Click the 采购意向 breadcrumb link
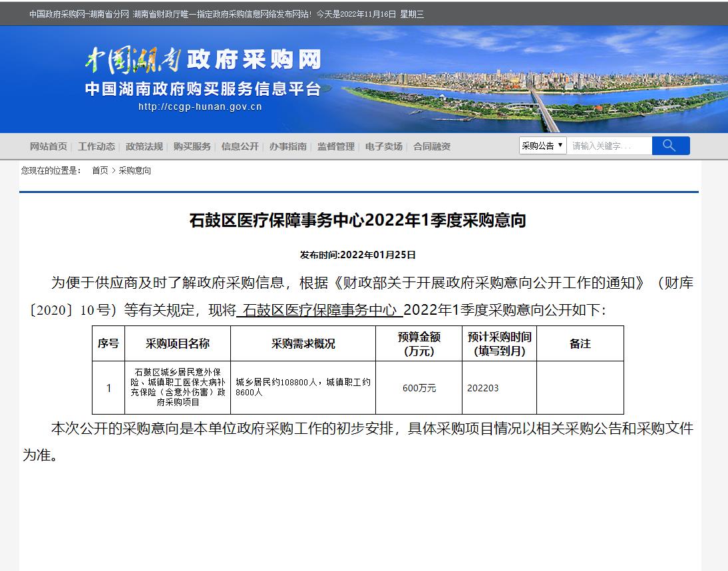The height and width of the screenshot is (571, 728). click(134, 170)
